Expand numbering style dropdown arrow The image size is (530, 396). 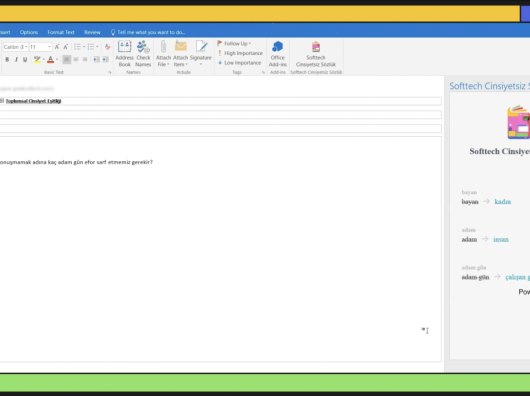[x=97, y=47]
